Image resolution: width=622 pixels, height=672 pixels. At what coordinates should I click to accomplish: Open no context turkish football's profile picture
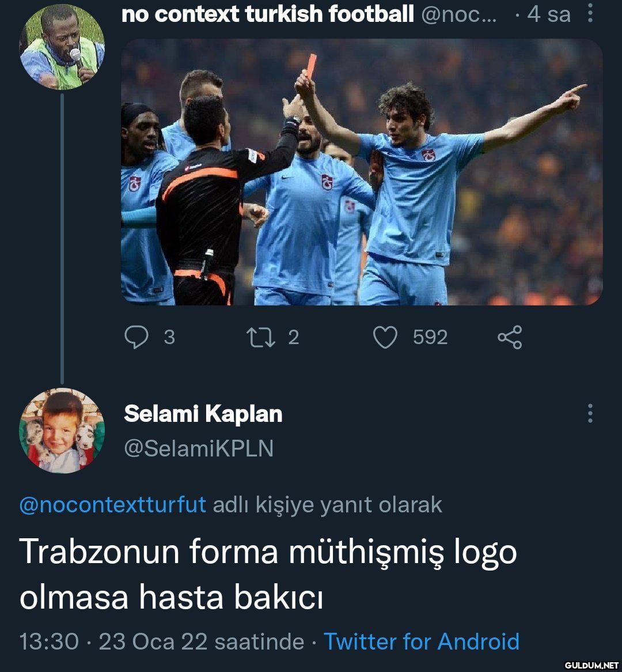(x=62, y=47)
